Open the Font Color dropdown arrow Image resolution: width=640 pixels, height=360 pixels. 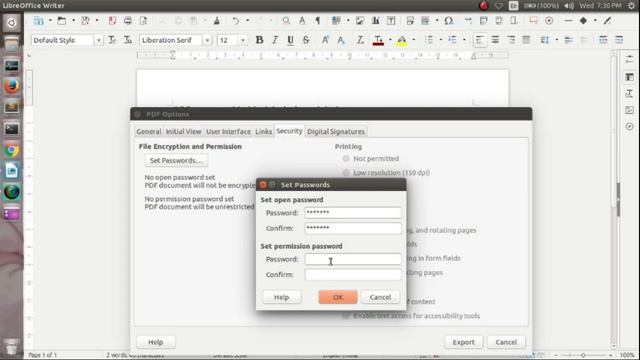390,40
